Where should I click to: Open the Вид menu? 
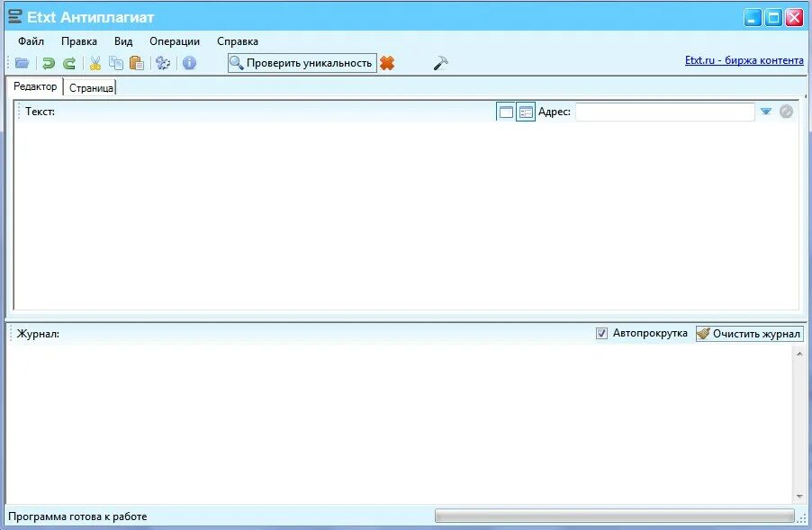[x=123, y=41]
